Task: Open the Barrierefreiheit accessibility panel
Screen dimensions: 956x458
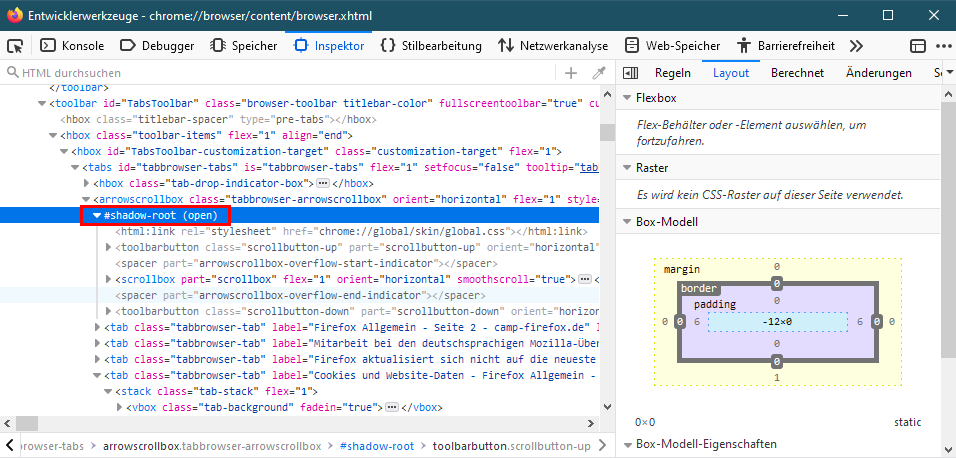Action: tap(785, 46)
